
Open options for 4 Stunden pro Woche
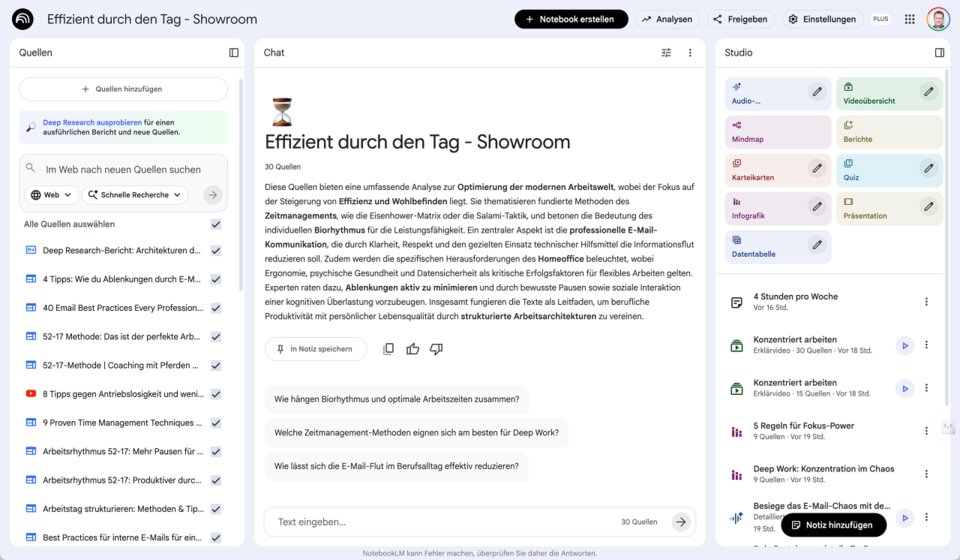pos(926,302)
